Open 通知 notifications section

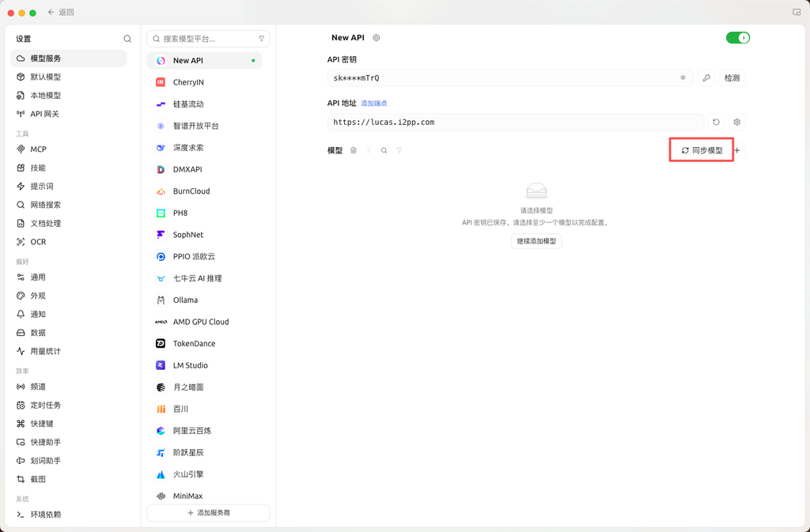pos(68,315)
